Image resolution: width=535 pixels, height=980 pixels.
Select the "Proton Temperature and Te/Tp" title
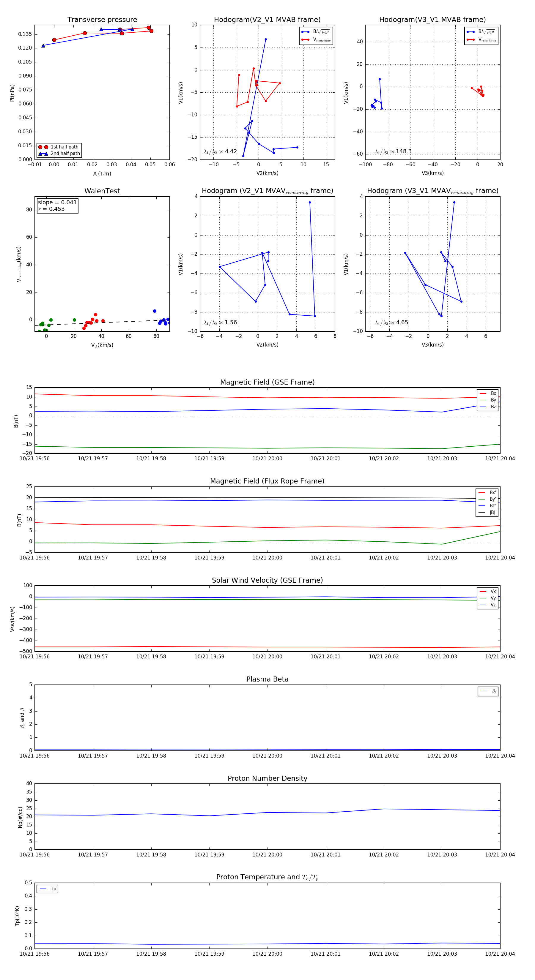pyautogui.click(x=267, y=877)
